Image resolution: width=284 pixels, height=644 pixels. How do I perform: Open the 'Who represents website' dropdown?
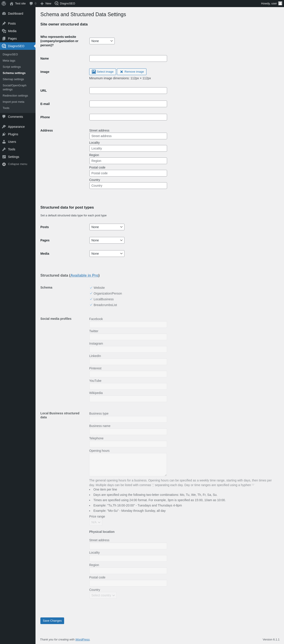click(x=102, y=41)
